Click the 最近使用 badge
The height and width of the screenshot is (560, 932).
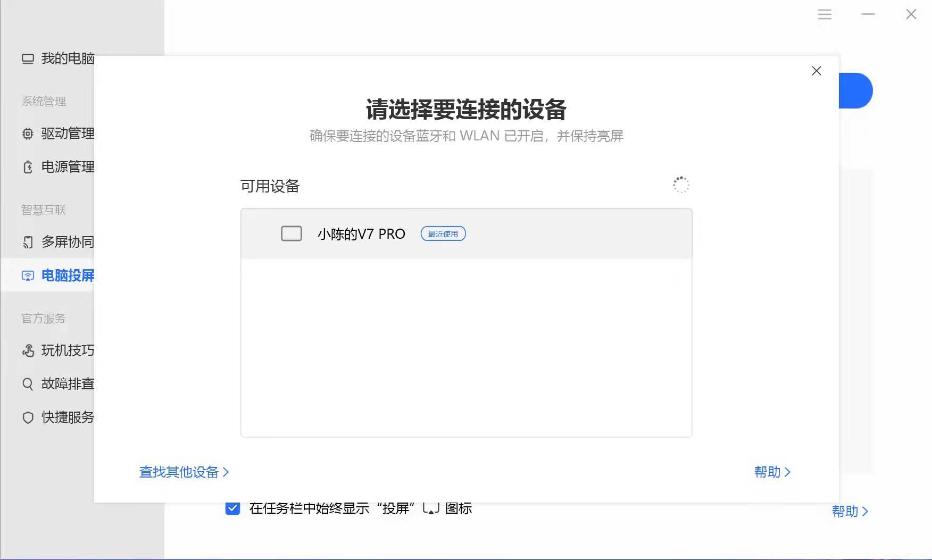[x=443, y=233]
